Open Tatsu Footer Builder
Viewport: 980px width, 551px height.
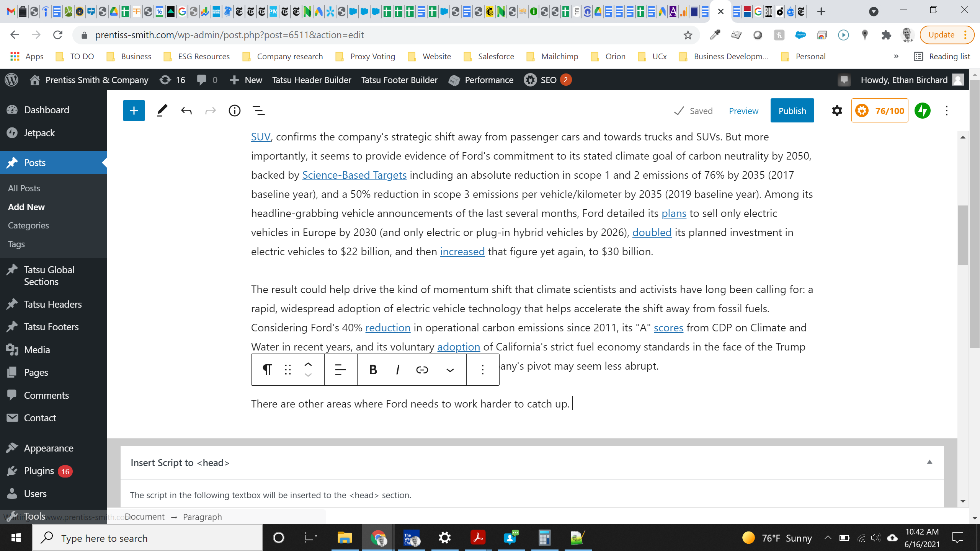[x=399, y=80]
